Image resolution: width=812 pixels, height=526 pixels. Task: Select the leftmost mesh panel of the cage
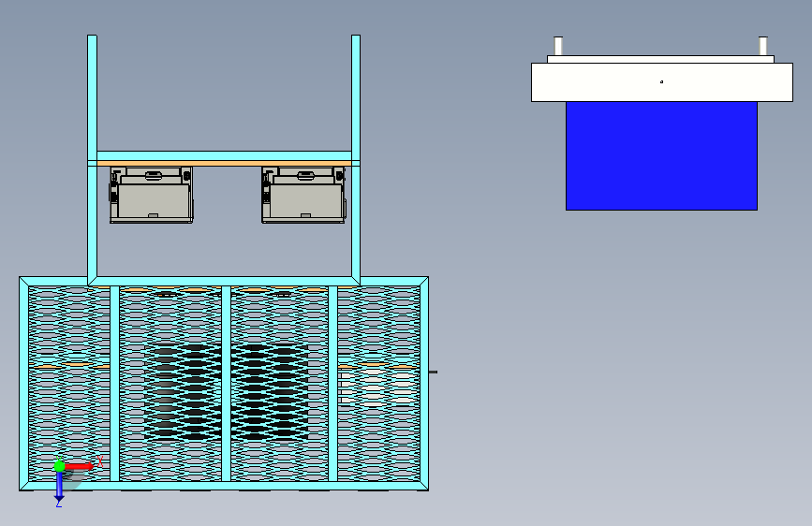(69, 383)
